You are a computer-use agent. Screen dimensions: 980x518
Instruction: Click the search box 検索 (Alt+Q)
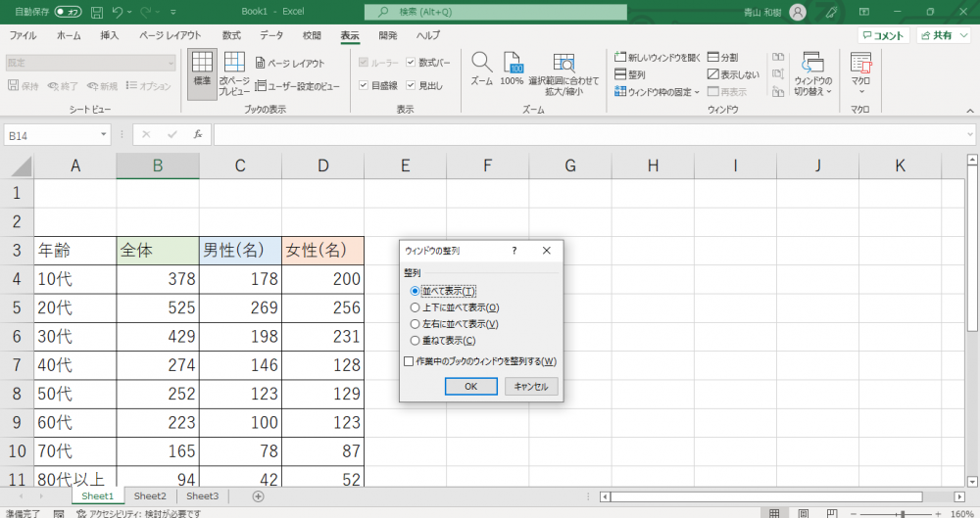496,12
